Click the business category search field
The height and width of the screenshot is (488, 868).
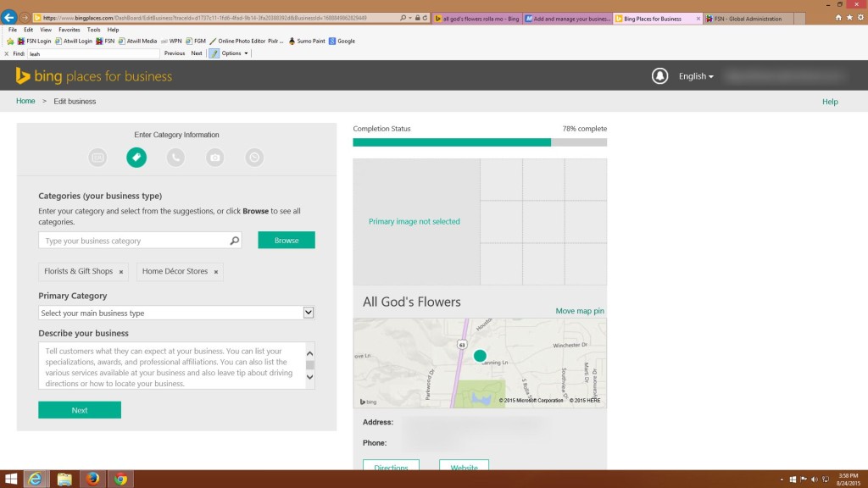(140, 240)
